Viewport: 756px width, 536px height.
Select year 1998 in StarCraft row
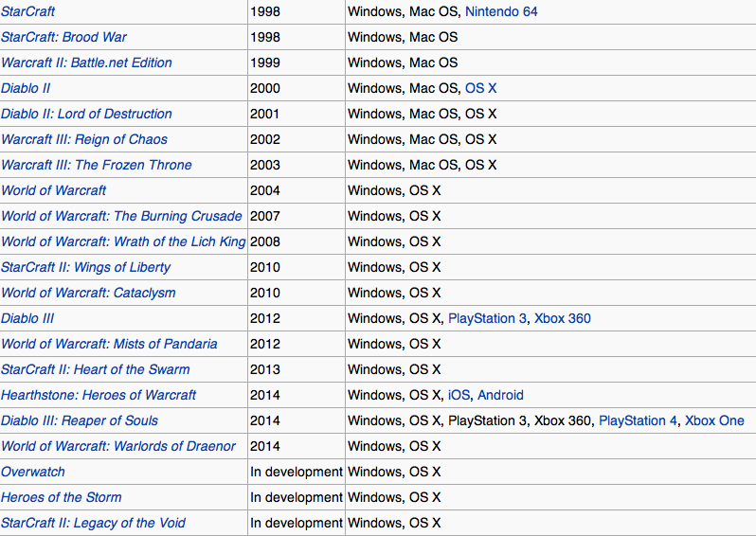point(265,11)
